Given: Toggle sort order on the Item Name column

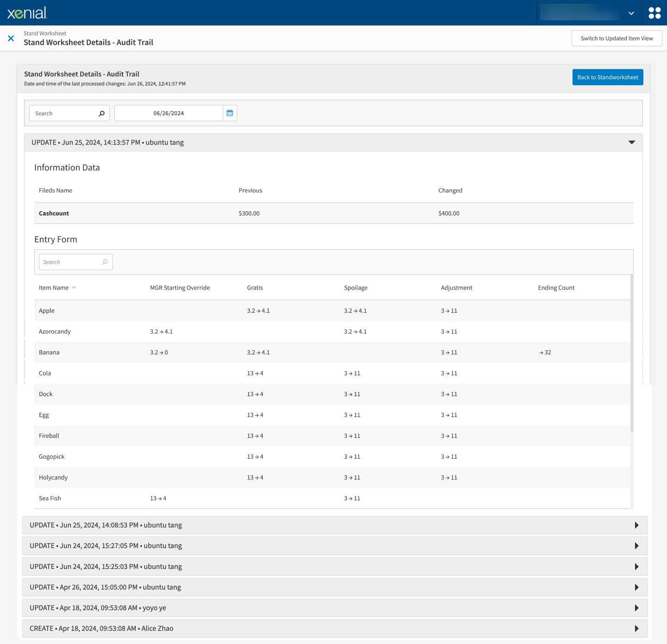Looking at the screenshot, I should pos(75,287).
